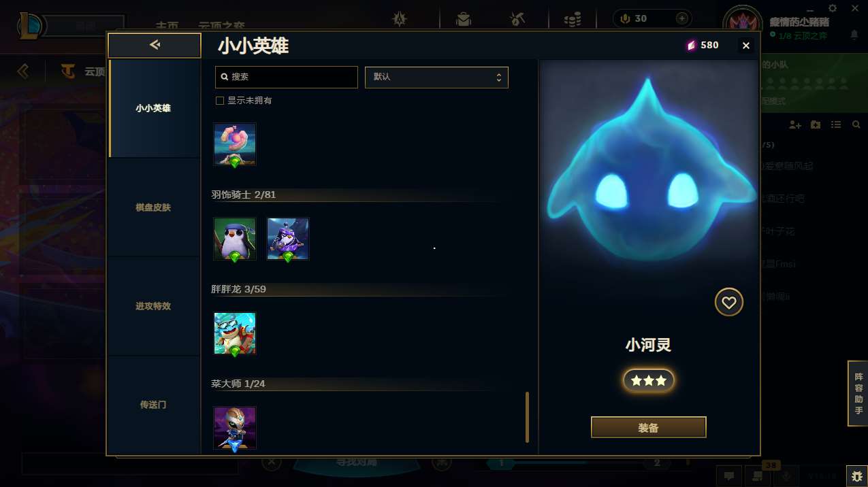Open the bug report icon

point(856,476)
